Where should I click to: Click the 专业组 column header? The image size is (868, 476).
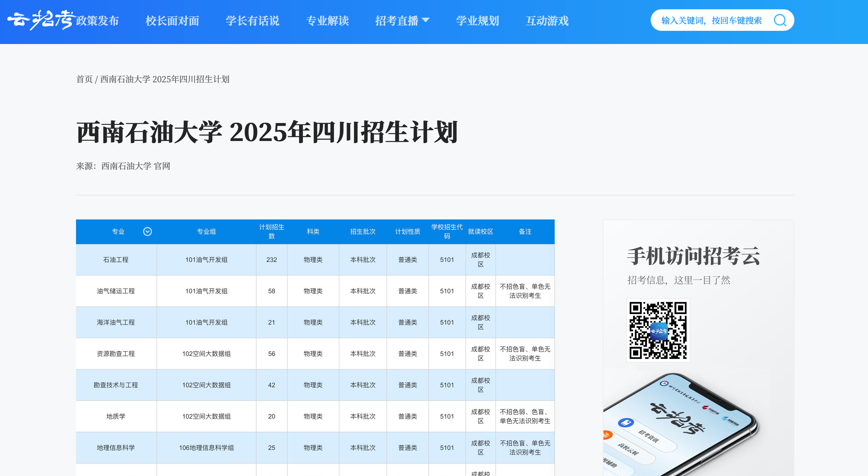[206, 232]
